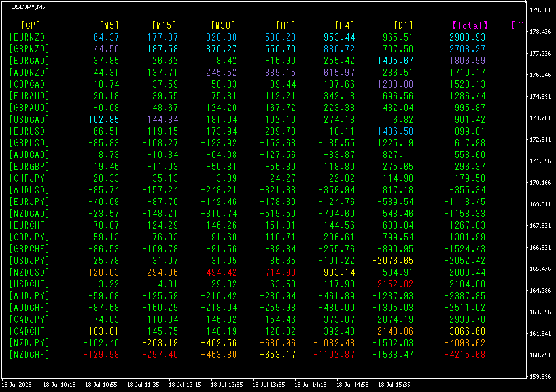Click the [GBPCHF] pair label

tap(29, 248)
